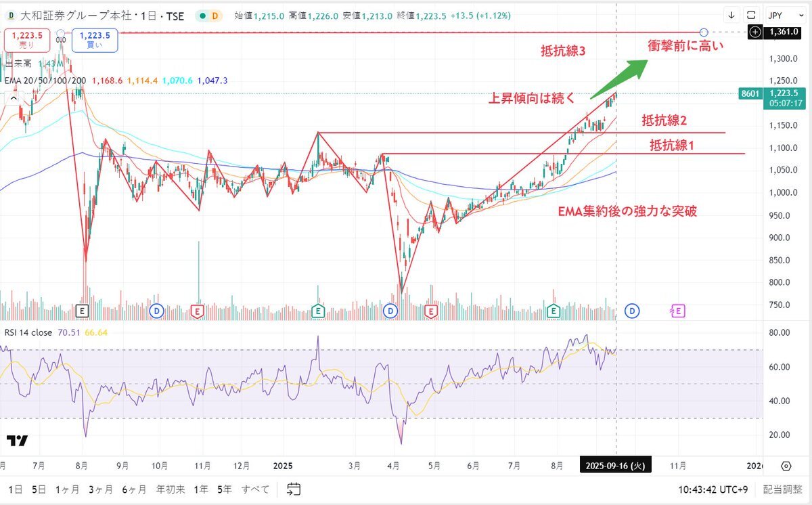Toggle the 配当調整 dividend adjustment option

781,489
